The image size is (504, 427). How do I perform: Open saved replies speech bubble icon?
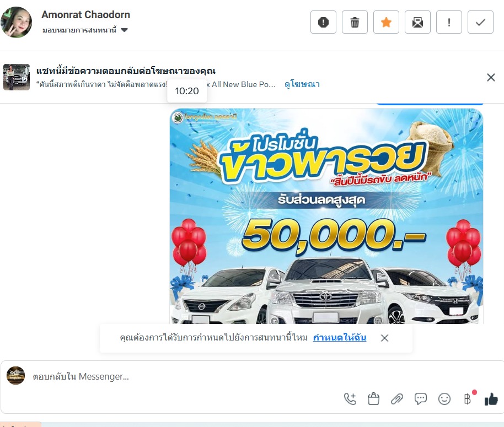coord(420,399)
